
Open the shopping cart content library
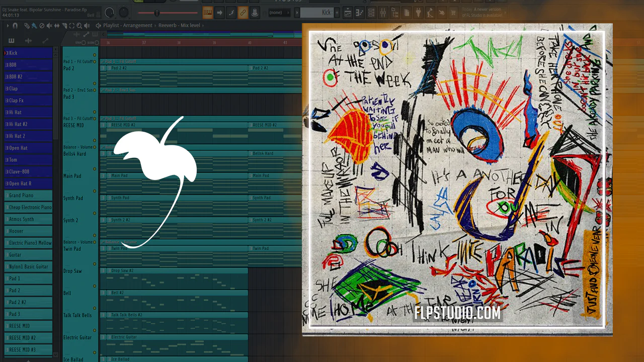(x=452, y=13)
